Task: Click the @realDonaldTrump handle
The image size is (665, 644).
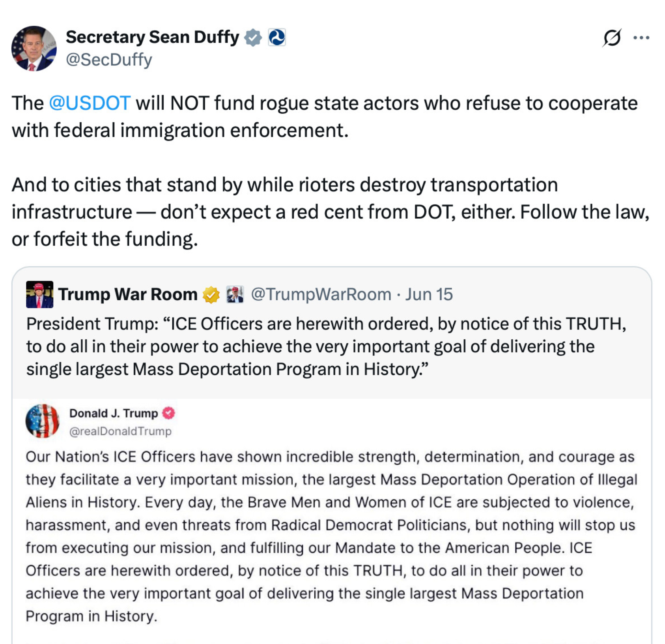Action: coord(120,431)
